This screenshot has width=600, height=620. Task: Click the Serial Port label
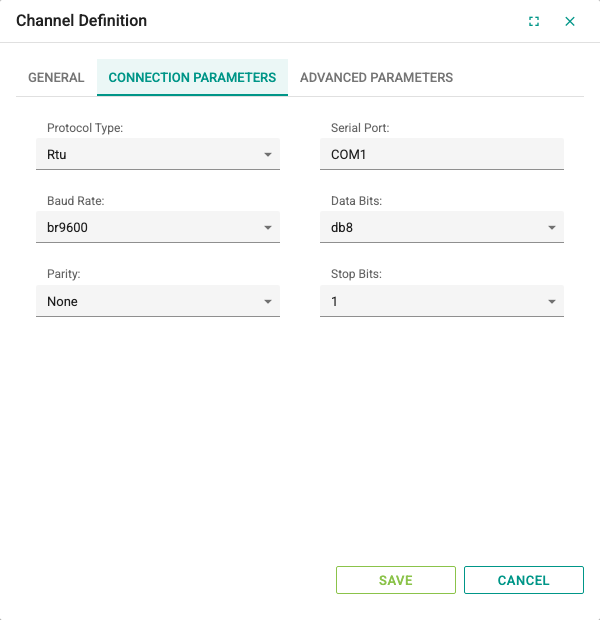[x=360, y=128]
